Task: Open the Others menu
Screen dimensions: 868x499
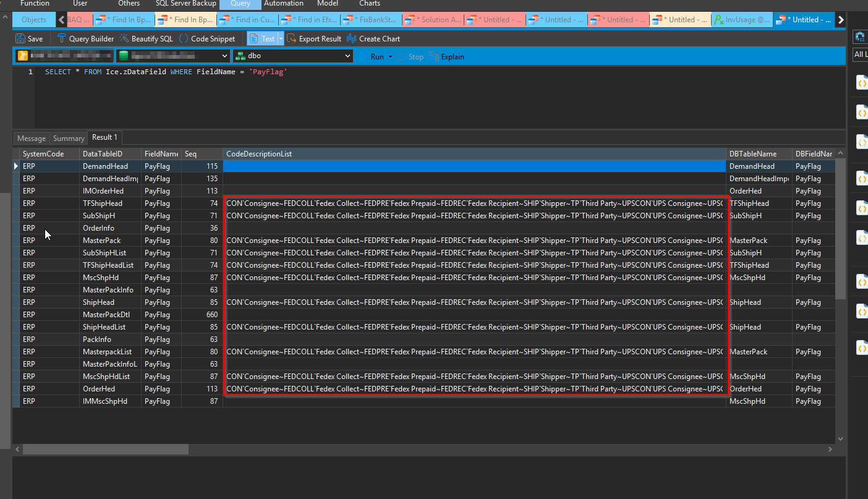Action: click(129, 4)
